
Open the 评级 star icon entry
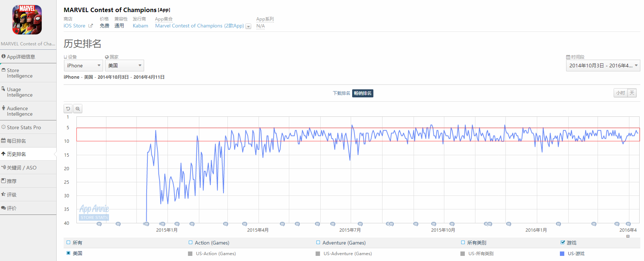(x=4, y=194)
